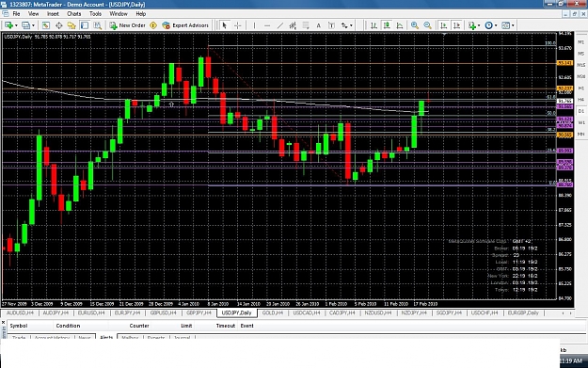588x368 pixels.
Task: Open the Mailbox terminal tab
Action: (130, 337)
